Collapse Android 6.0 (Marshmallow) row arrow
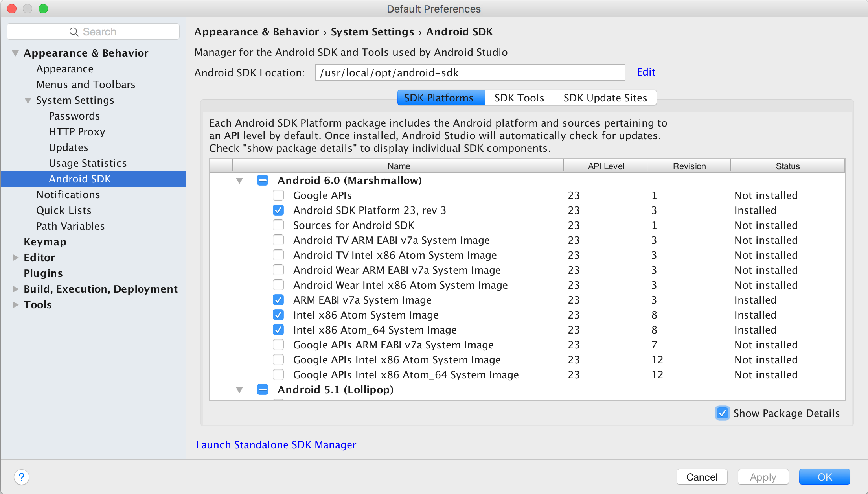This screenshot has height=494, width=868. tap(239, 181)
